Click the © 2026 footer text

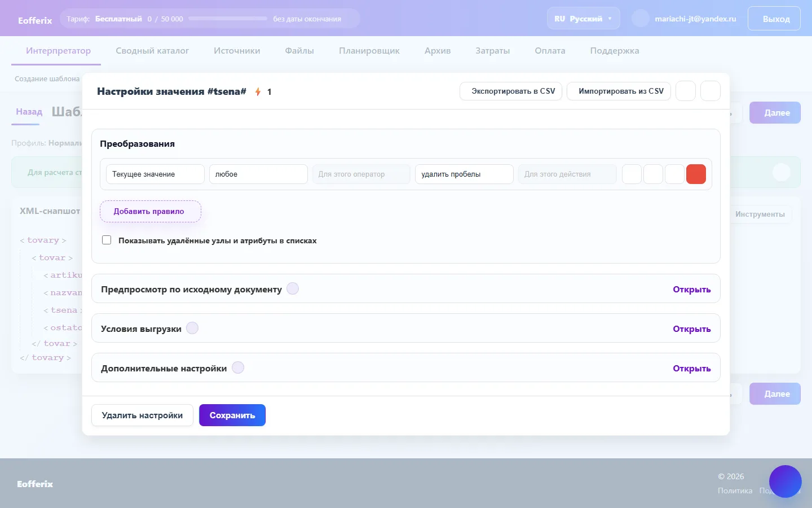731,476
